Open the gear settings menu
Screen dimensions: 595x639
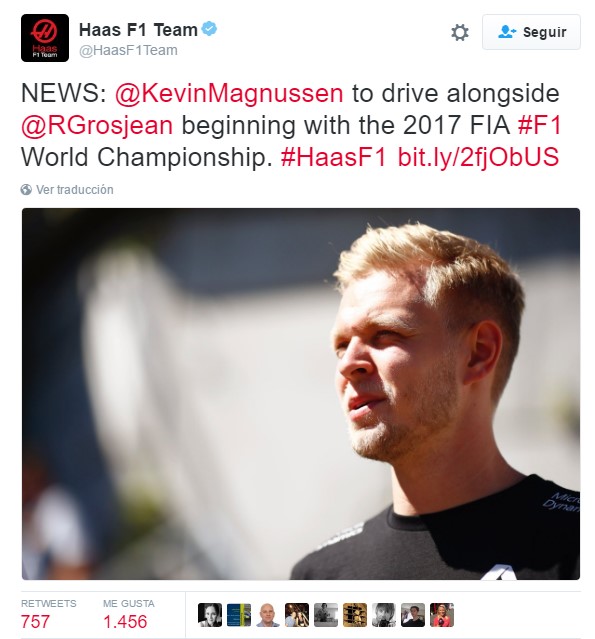point(460,32)
